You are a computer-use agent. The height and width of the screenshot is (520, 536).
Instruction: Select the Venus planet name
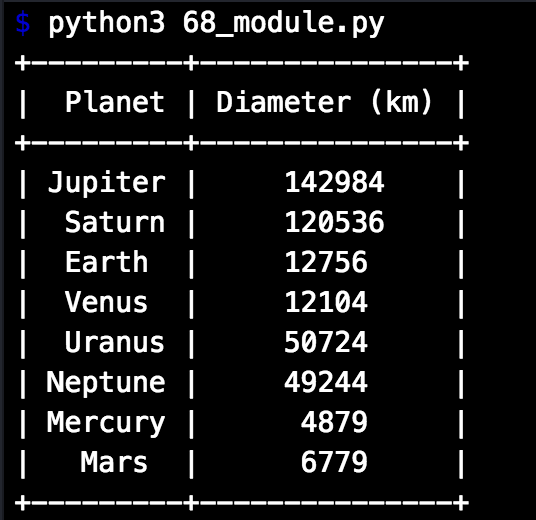[x=106, y=302]
